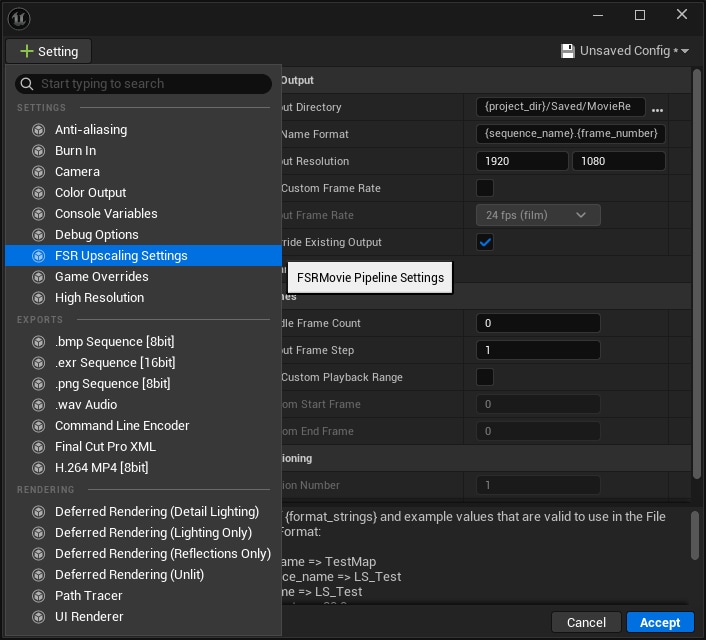Click the settings panel vertical scrollbar
The image size is (706, 640).
[696, 275]
